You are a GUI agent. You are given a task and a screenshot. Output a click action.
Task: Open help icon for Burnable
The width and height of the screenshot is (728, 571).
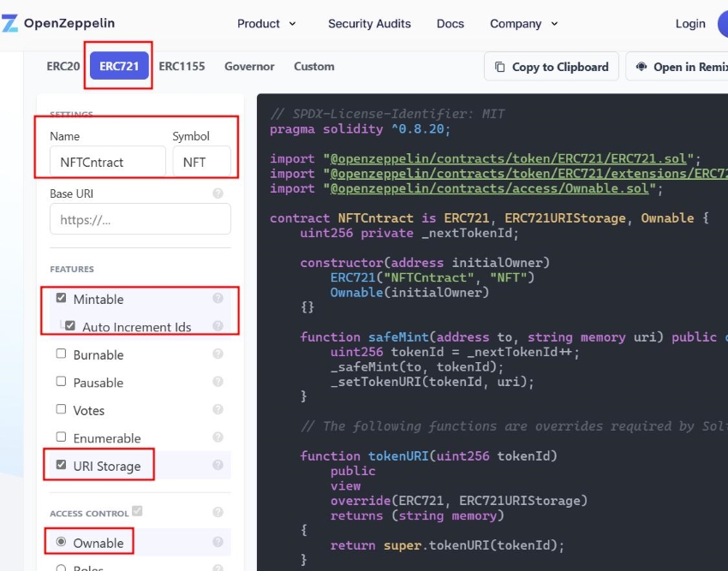[218, 354]
